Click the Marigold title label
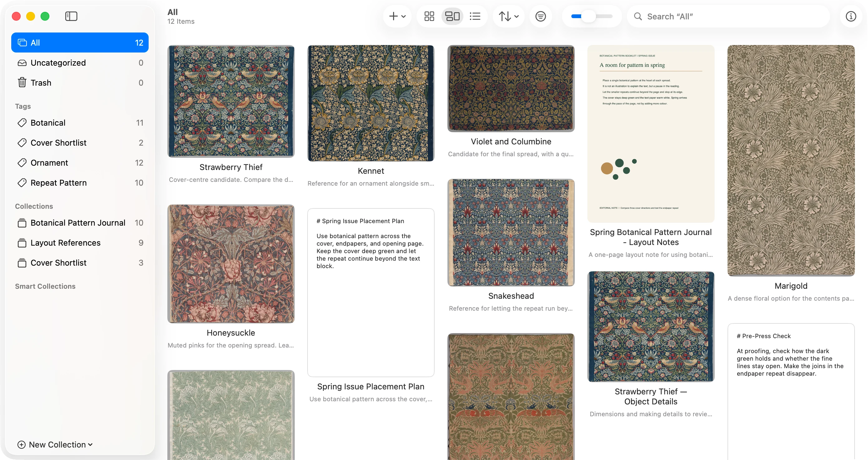 791,286
